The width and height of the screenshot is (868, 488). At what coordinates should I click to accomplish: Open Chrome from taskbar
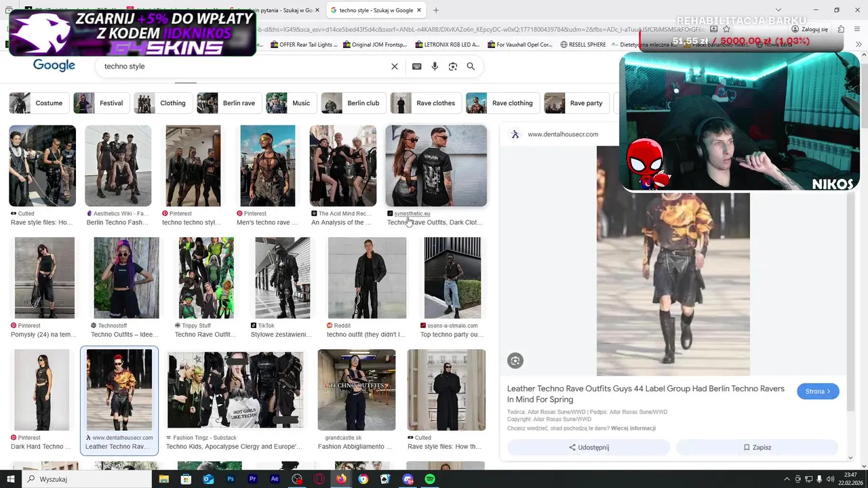pos(363,479)
